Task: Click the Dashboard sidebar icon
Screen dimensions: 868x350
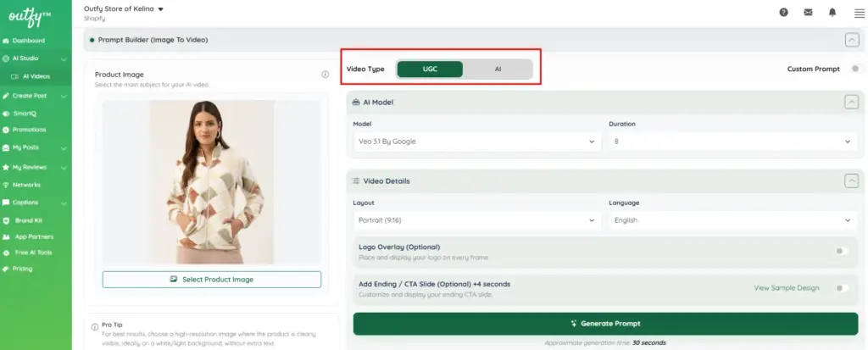Action: (6, 41)
